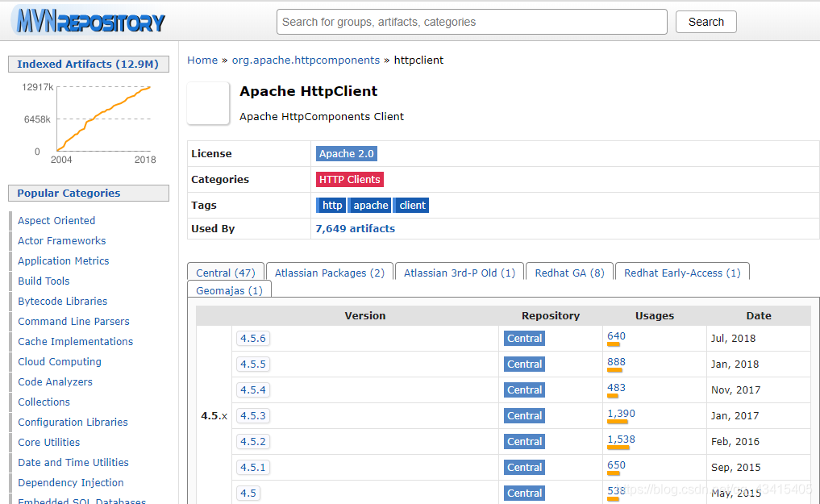Switch to the Atlassian 3rd-P Old (1) tab
Viewport: 820px width, 504px height.
459,273
